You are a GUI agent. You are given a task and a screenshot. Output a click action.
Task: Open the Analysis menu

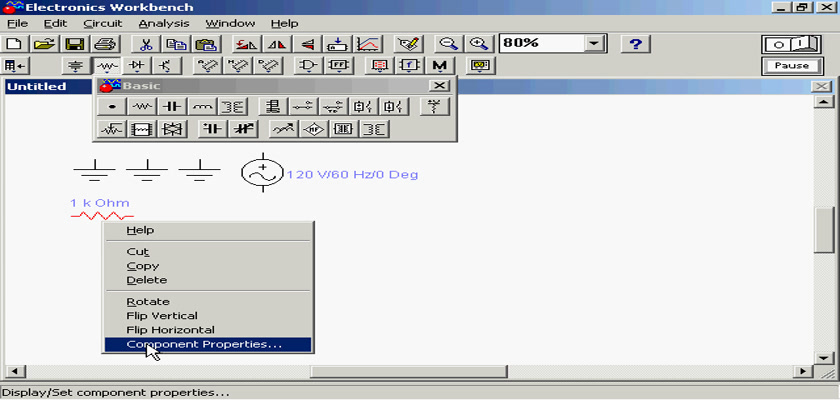coord(164,24)
